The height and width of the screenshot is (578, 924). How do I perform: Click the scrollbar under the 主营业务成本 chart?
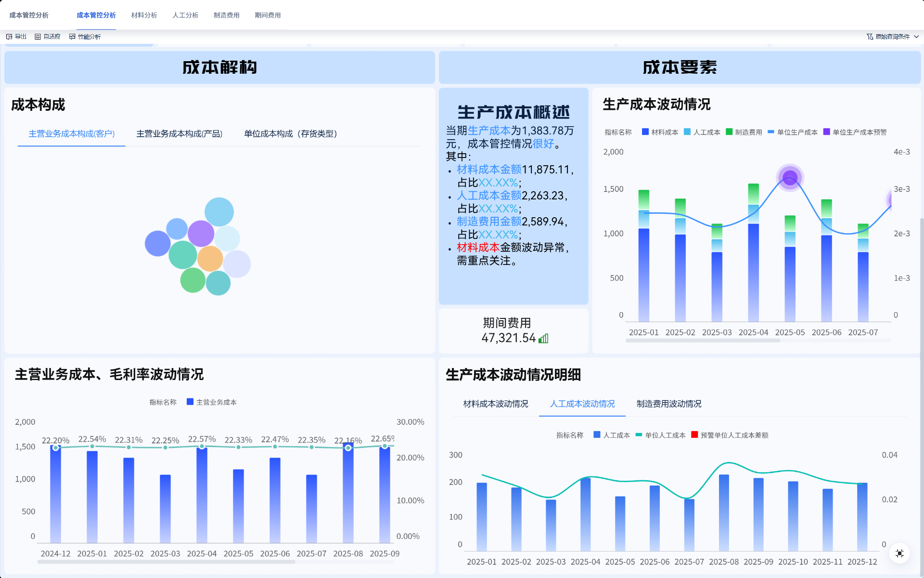click(x=166, y=562)
